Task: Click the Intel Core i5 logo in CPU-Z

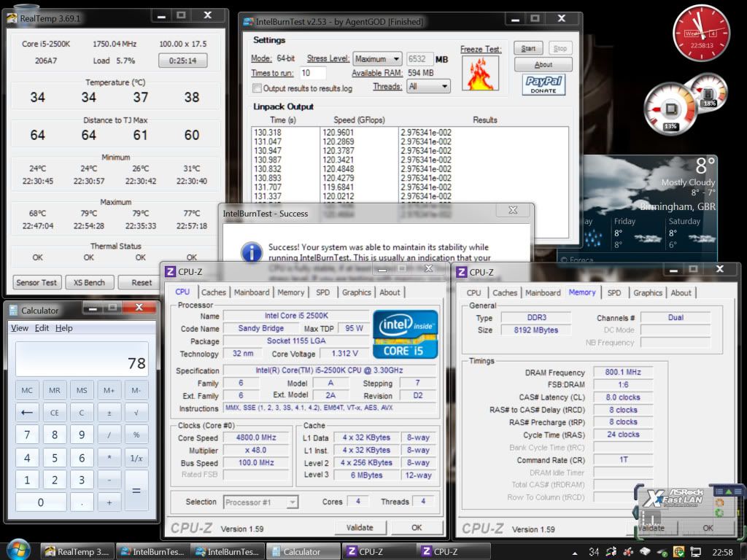Action: 405,334
